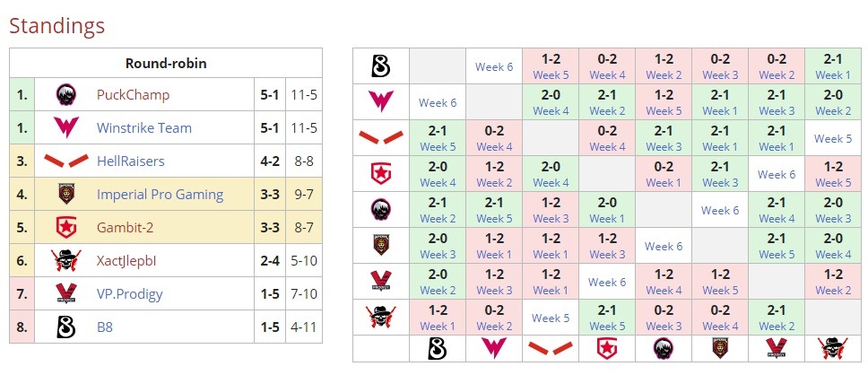868x375 pixels.
Task: Click Week 4 in the crosstable's Winstrike row
Action: (x=551, y=111)
